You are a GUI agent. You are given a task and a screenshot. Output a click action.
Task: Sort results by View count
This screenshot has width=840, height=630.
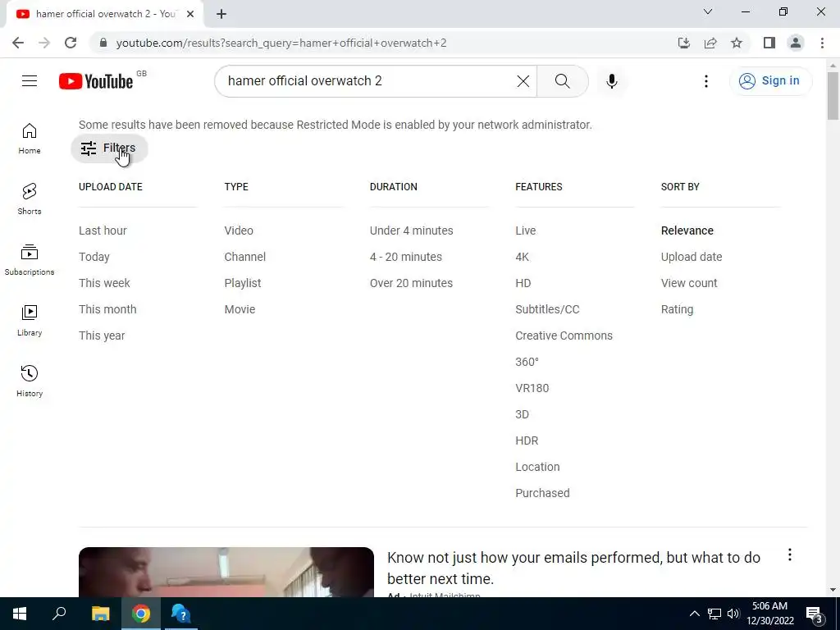tap(689, 283)
